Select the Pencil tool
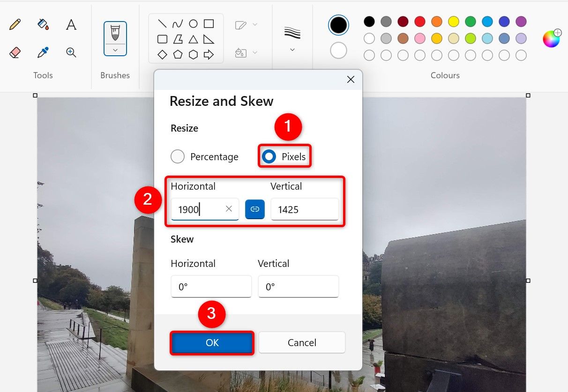Screen dimensions: 568x392 pos(15,24)
